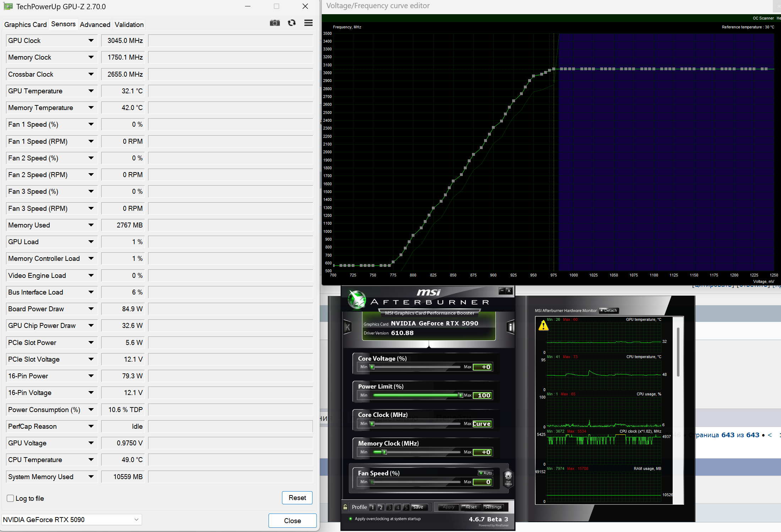Expand the System Memory Used dropdown
The image size is (781, 532).
pyautogui.click(x=91, y=477)
